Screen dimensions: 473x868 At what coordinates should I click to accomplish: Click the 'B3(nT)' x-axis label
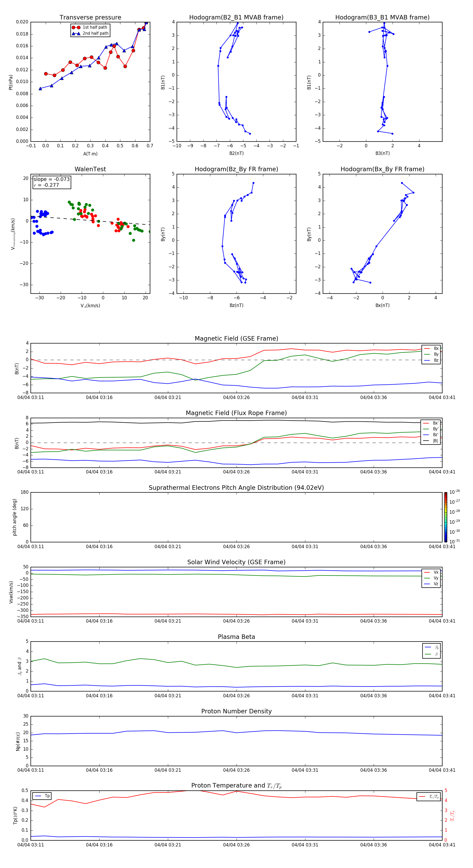[x=382, y=153]
